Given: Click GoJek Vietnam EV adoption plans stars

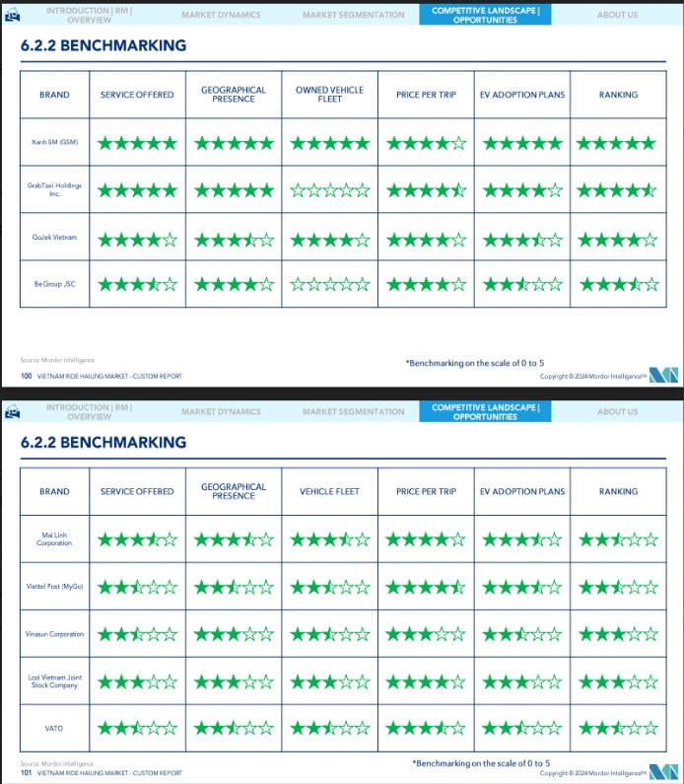Looking at the screenshot, I should point(522,240).
